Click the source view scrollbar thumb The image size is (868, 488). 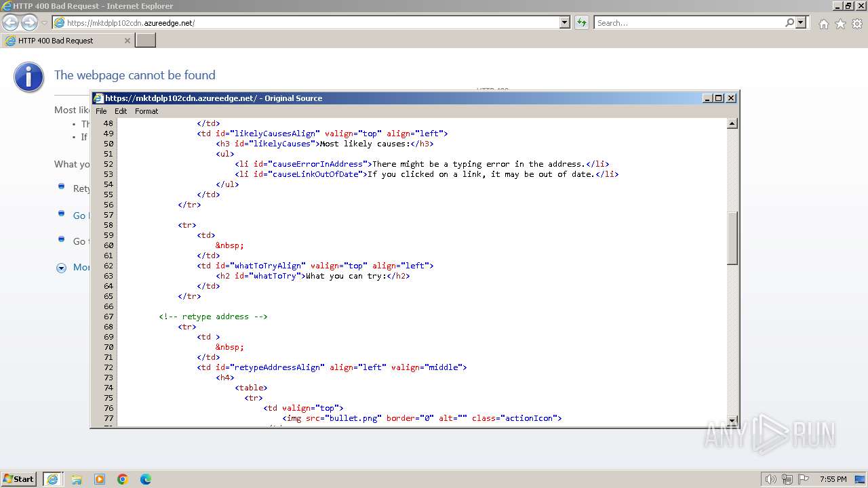[732, 238]
